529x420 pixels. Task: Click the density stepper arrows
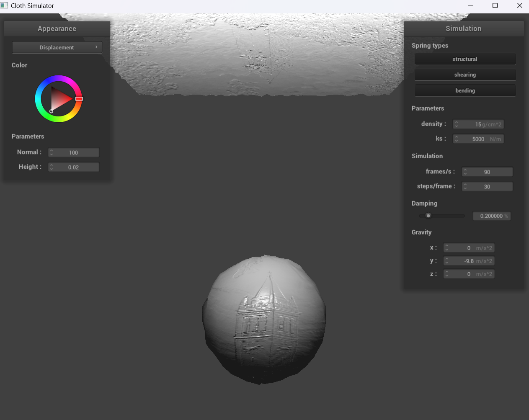pos(457,124)
